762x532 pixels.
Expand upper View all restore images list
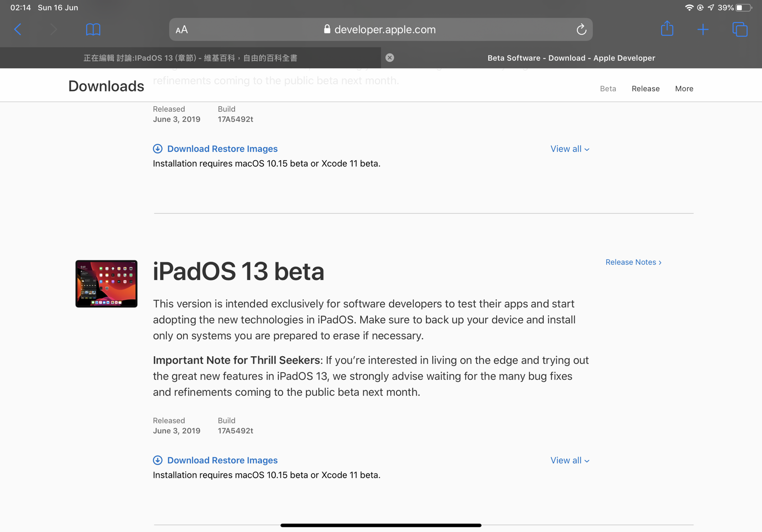tap(570, 149)
